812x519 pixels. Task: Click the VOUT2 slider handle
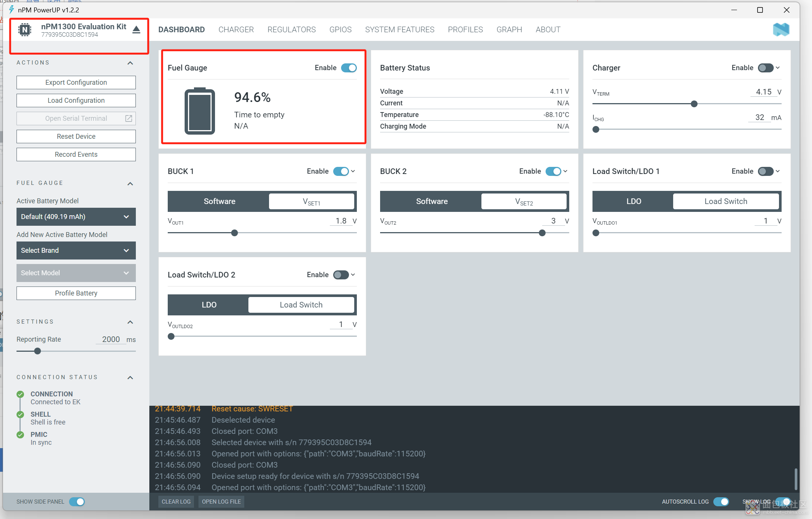(542, 233)
